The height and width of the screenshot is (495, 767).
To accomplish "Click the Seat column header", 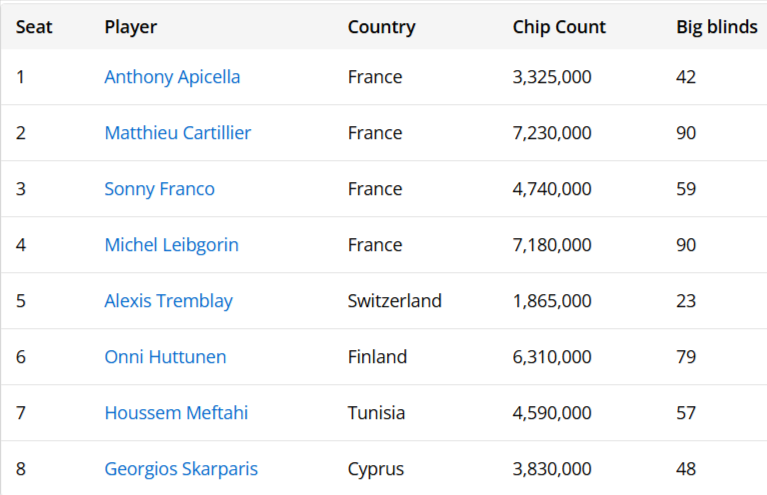I will [x=34, y=27].
